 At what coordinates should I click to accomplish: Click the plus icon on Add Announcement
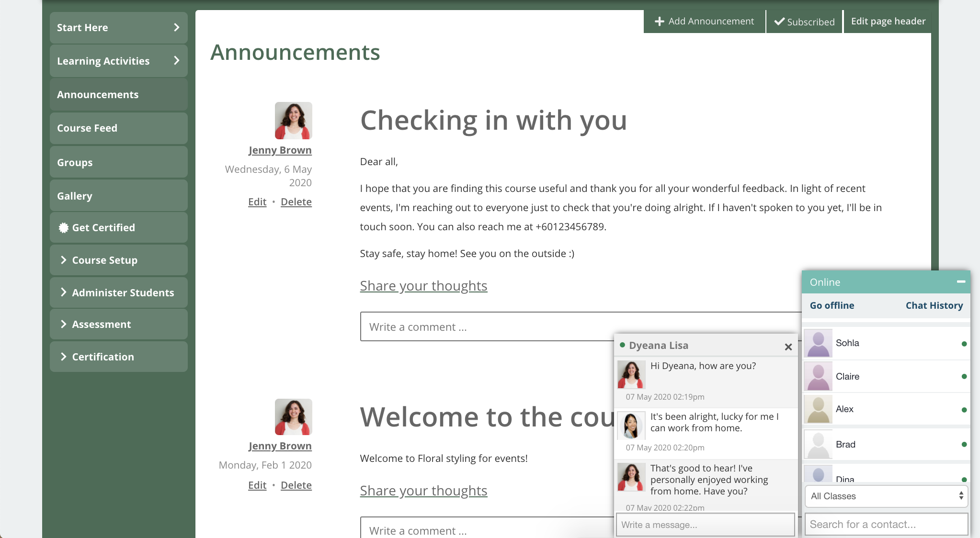tap(659, 22)
